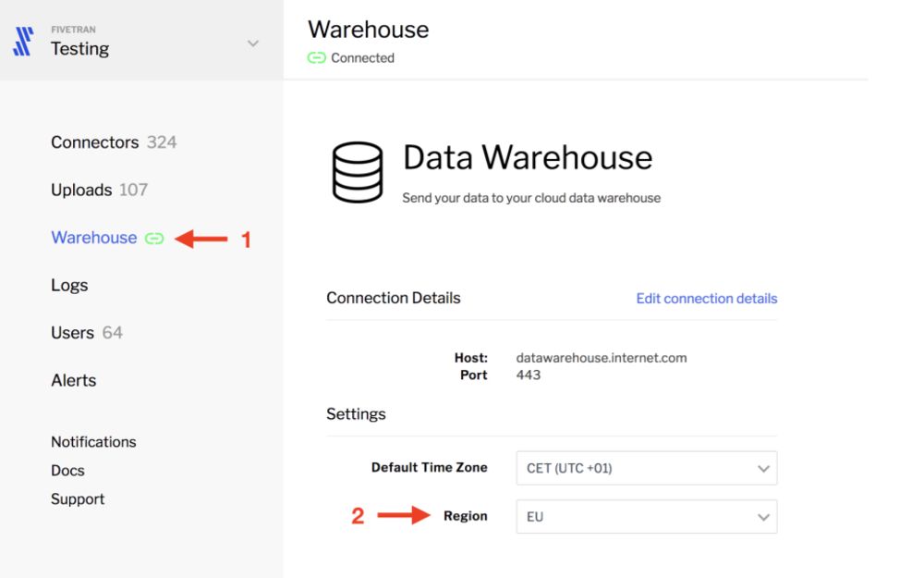Click the Region dropdown chevron arrow
This screenshot has height=578, width=924.
763,517
